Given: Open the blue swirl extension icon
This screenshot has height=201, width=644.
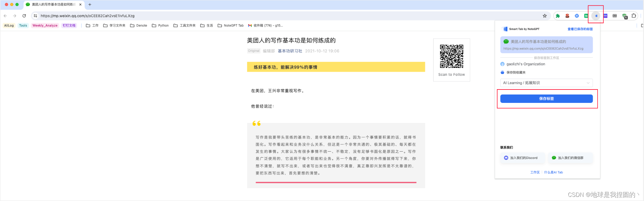Looking at the screenshot, I should 577,16.
